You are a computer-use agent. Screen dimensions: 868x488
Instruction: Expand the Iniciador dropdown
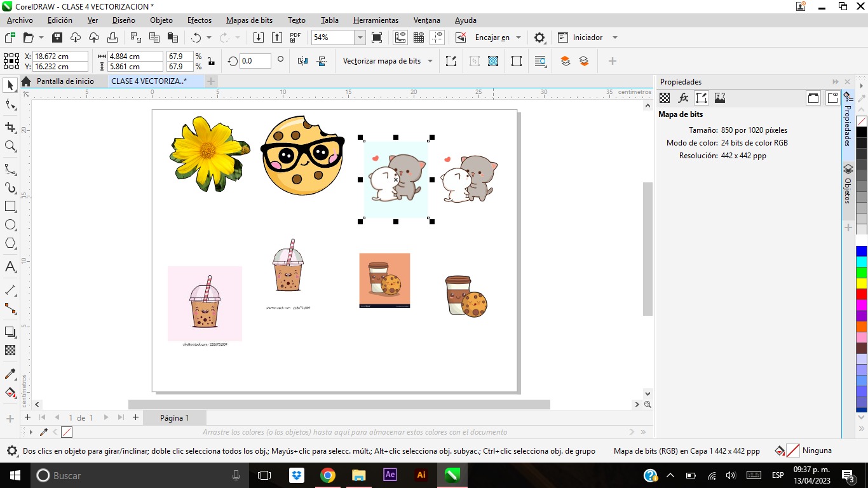click(614, 37)
